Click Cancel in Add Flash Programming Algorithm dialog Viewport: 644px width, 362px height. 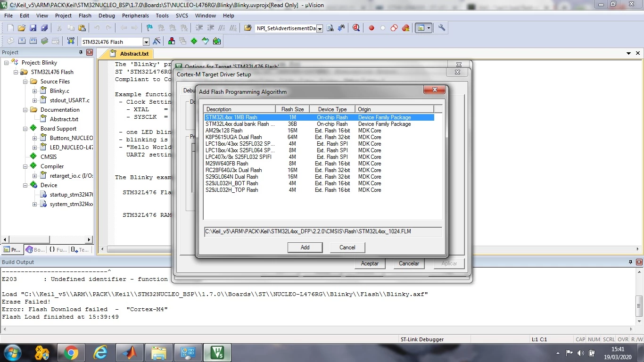pyautogui.click(x=347, y=247)
